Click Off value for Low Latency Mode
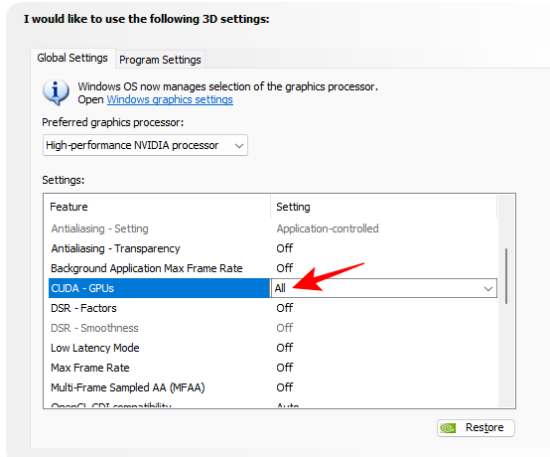 click(x=284, y=348)
